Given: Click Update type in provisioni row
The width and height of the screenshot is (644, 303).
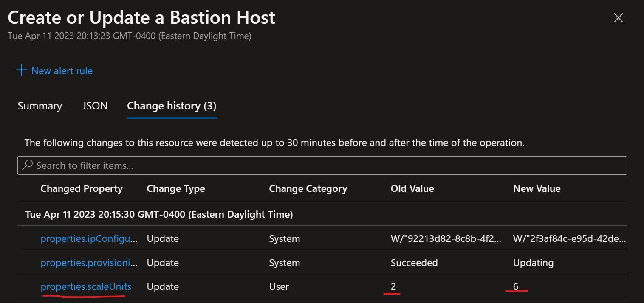Looking at the screenshot, I should click(x=163, y=263).
